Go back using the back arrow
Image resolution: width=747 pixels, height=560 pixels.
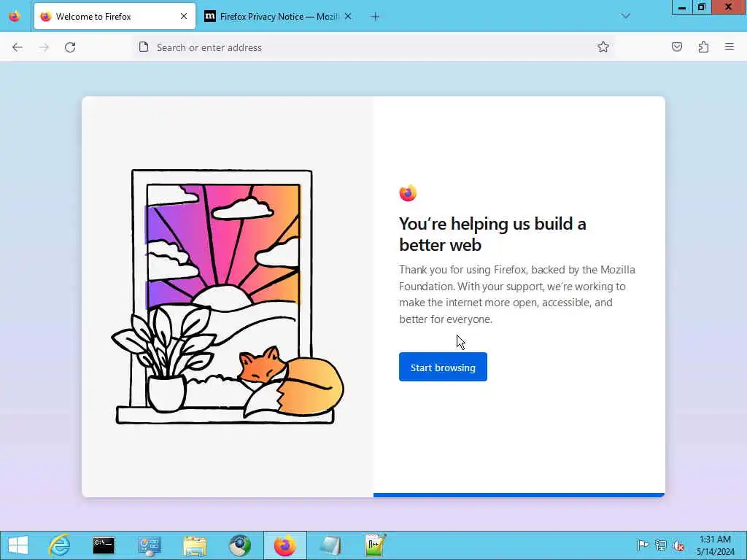coord(18,47)
